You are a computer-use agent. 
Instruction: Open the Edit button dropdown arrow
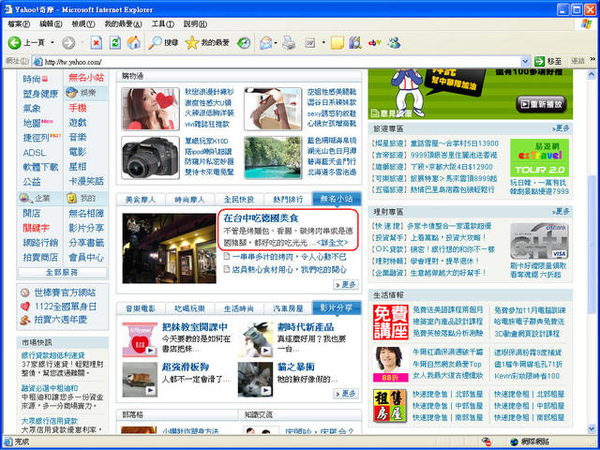tap(323, 42)
